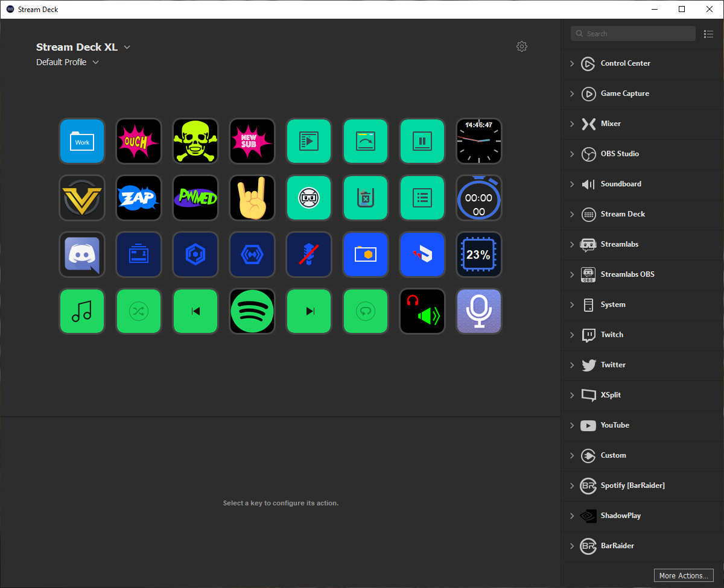Open the settings gear icon

click(x=522, y=46)
